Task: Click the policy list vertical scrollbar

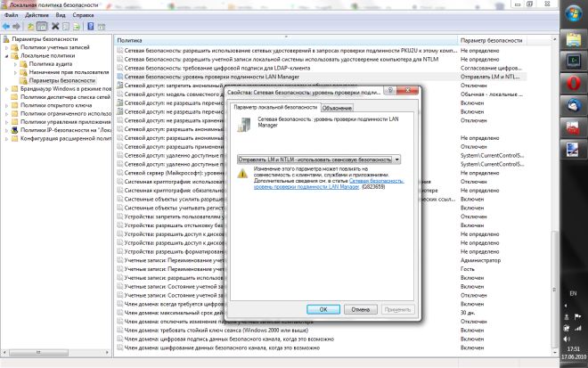Action: pos(554,289)
